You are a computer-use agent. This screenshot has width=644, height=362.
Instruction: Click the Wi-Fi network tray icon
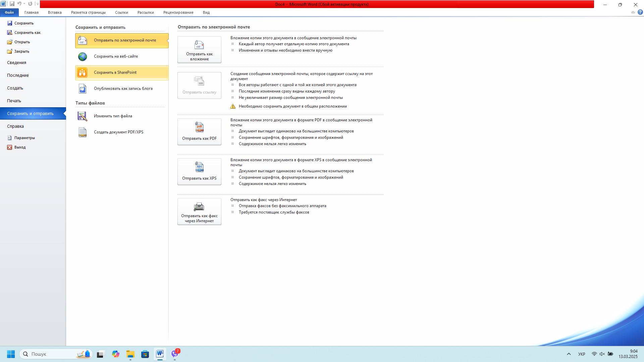(x=594, y=354)
